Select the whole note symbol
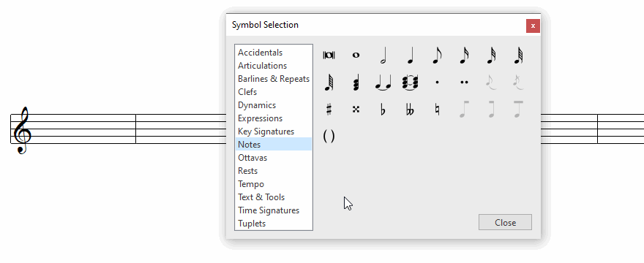This screenshot has height=263, width=644. pyautogui.click(x=356, y=55)
